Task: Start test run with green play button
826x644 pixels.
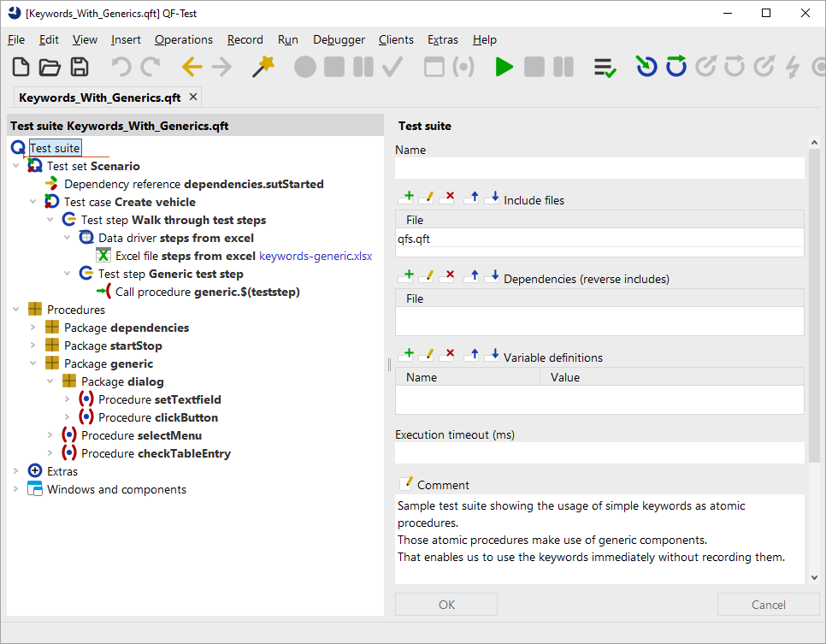Action: (x=504, y=67)
